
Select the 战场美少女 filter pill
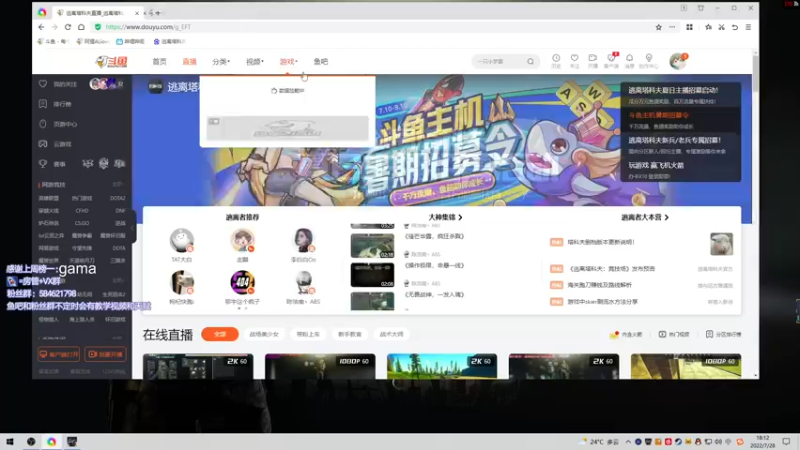tap(264, 334)
